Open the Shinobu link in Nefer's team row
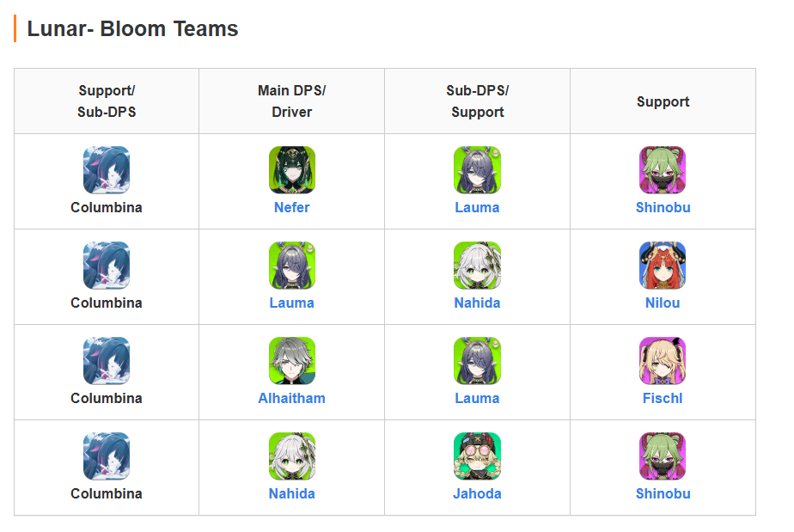Screen dimensions: 794x532 click(663, 208)
